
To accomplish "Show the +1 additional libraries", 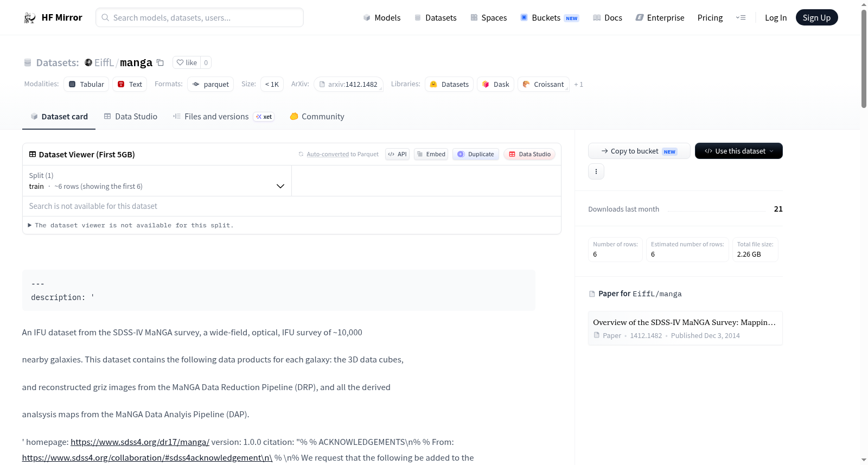I will [578, 84].
